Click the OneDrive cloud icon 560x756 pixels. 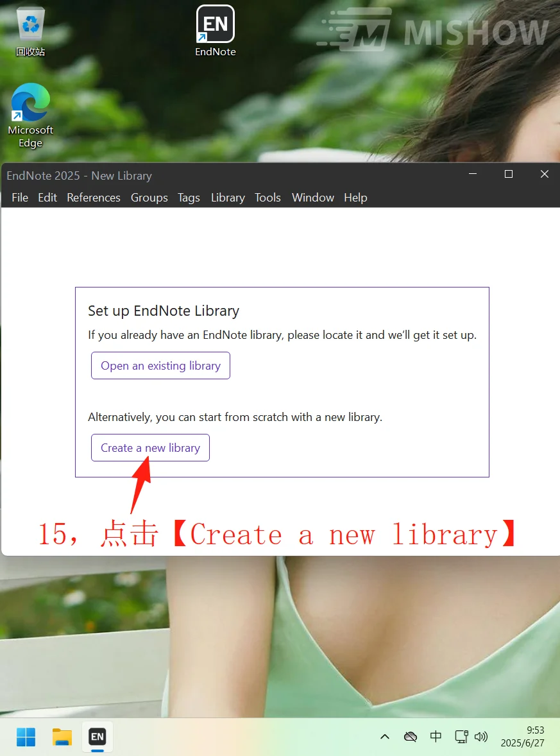[411, 737]
